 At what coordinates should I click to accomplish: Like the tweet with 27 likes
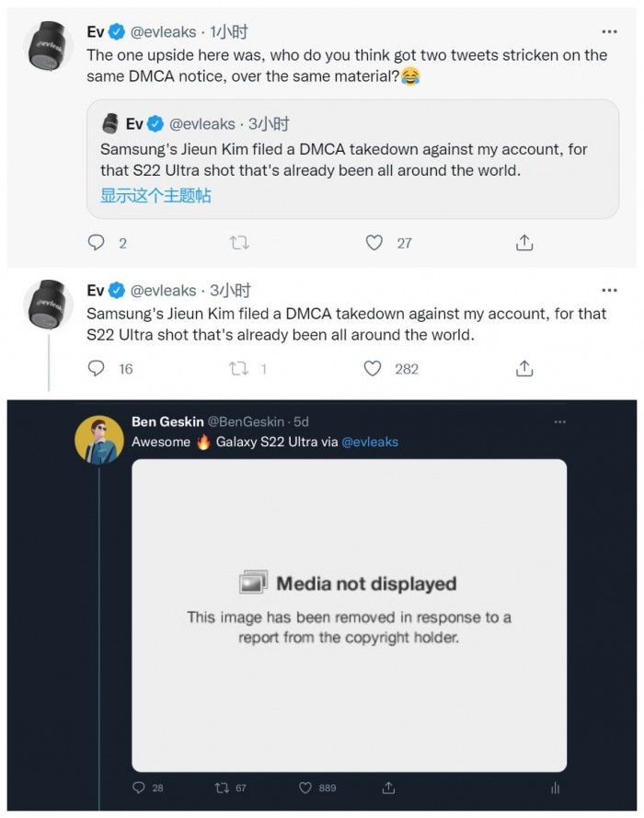374,243
